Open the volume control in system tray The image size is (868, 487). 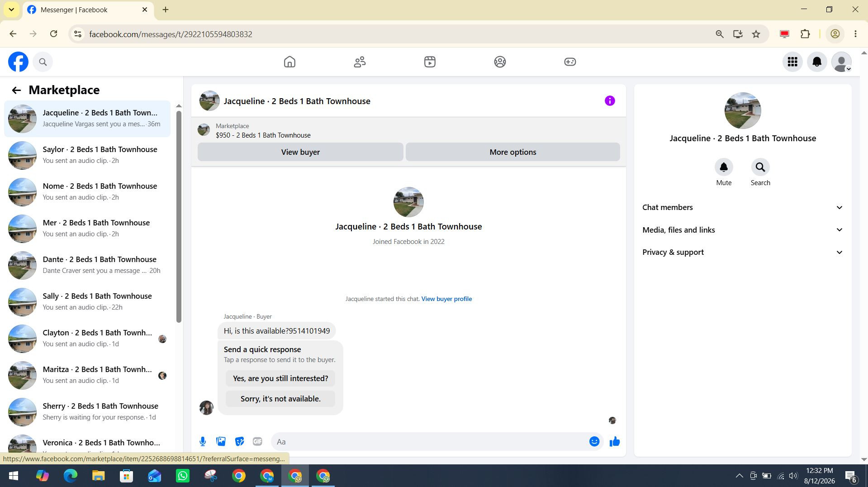[793, 476]
